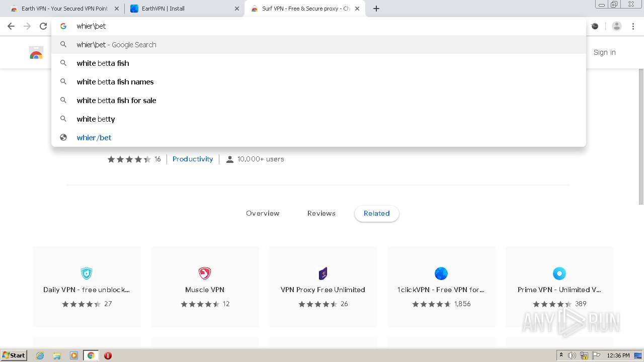Choose the 'whier\bet - Google Search' suggestion
Screen dimensions: 644x362
tap(318, 45)
